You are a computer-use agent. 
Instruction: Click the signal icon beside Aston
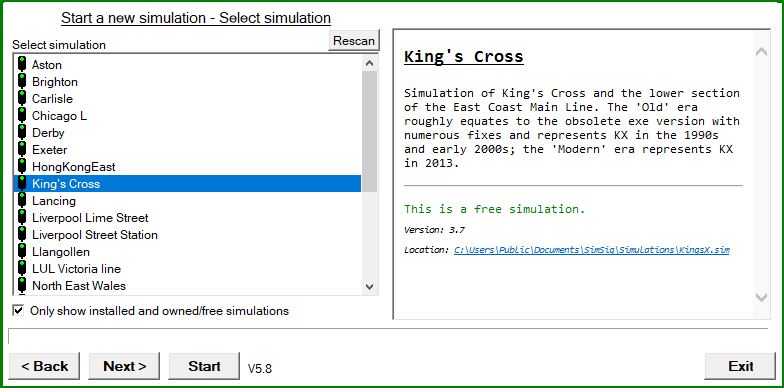pyautogui.click(x=22, y=64)
